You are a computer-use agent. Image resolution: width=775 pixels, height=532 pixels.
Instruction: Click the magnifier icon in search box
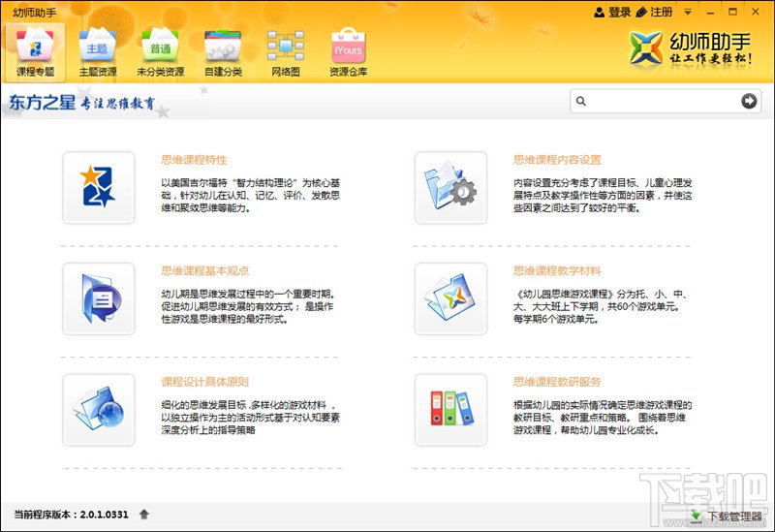(x=581, y=102)
